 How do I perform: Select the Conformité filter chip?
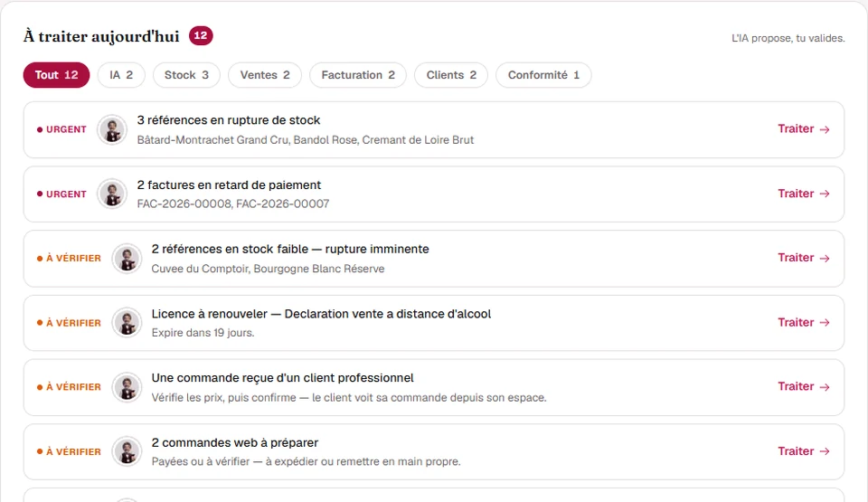543,75
